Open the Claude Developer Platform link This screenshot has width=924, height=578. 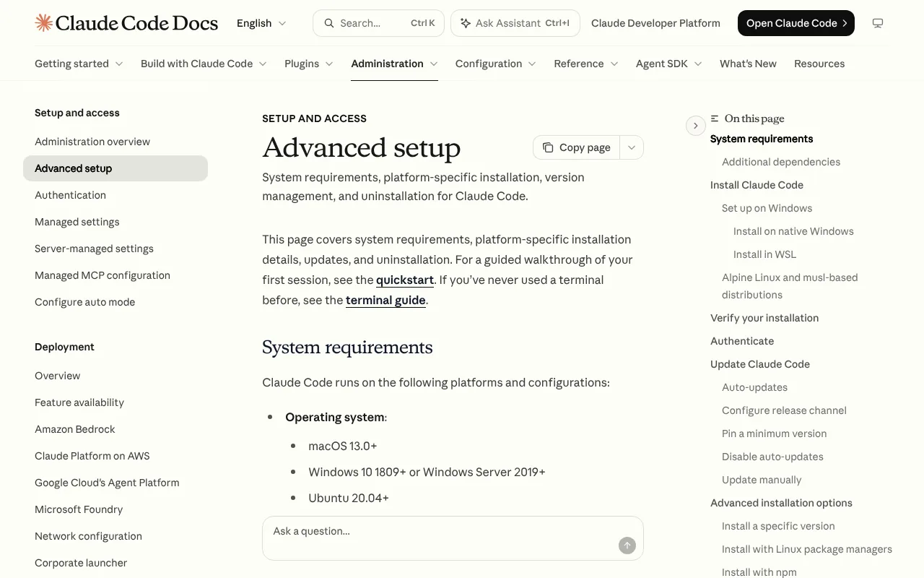pyautogui.click(x=655, y=23)
